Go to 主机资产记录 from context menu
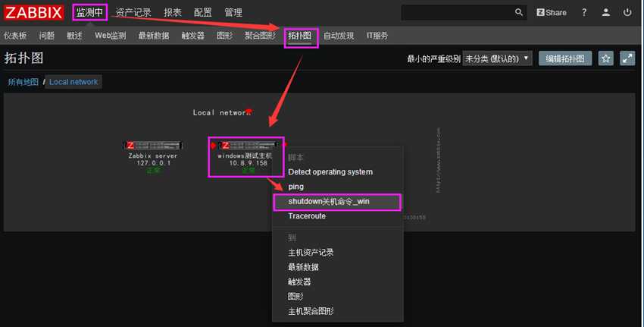Screen dimensions: 644x327 pyautogui.click(x=311, y=253)
